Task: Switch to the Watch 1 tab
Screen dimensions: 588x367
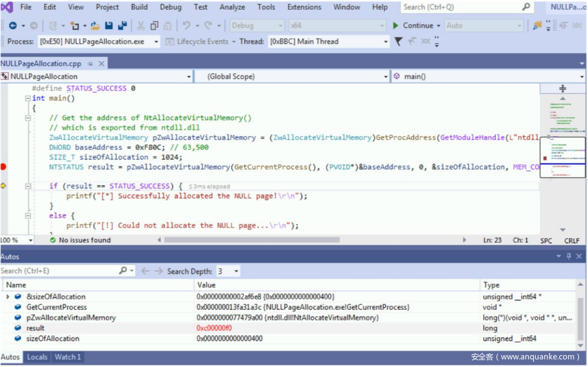Action: click(x=68, y=357)
